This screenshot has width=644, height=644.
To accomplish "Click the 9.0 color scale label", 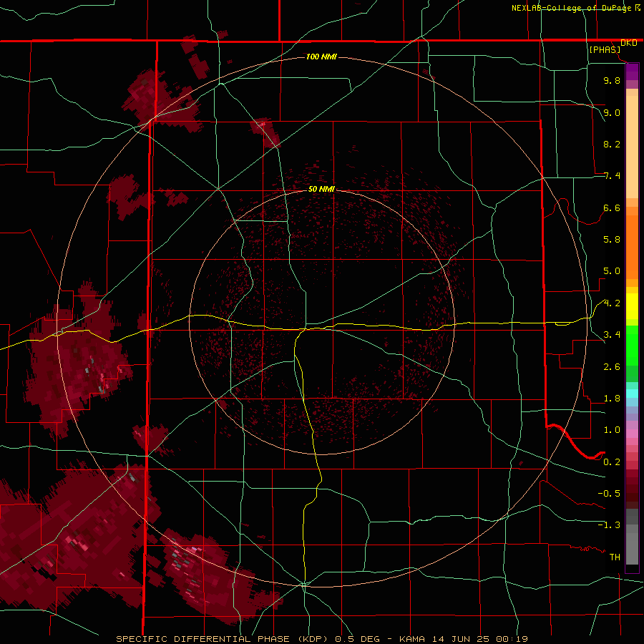I will (x=612, y=112).
